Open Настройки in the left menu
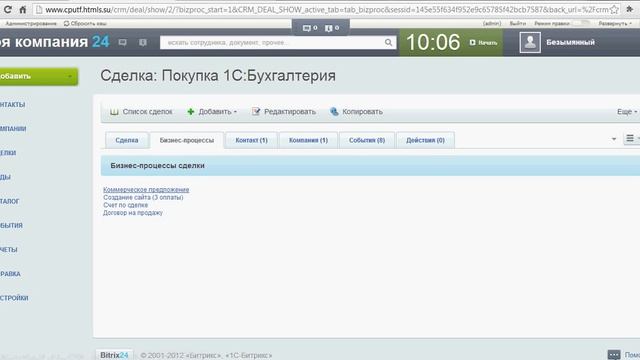This screenshot has height=360, width=640. point(14,298)
